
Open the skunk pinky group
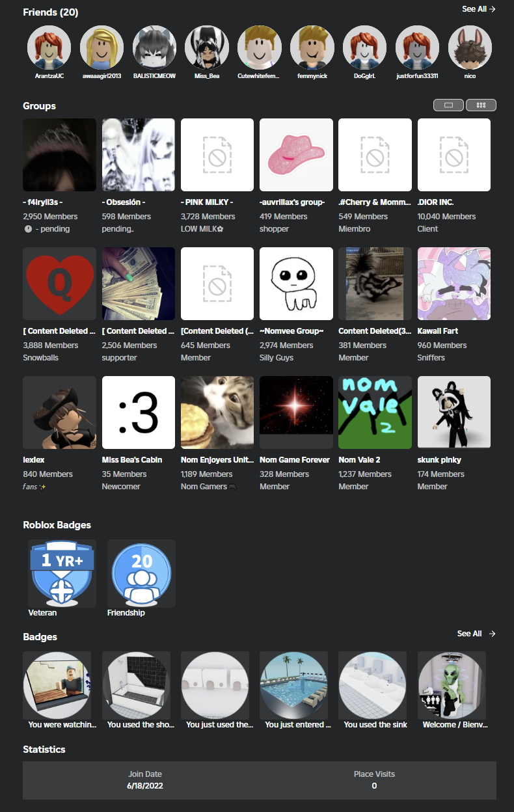(454, 431)
